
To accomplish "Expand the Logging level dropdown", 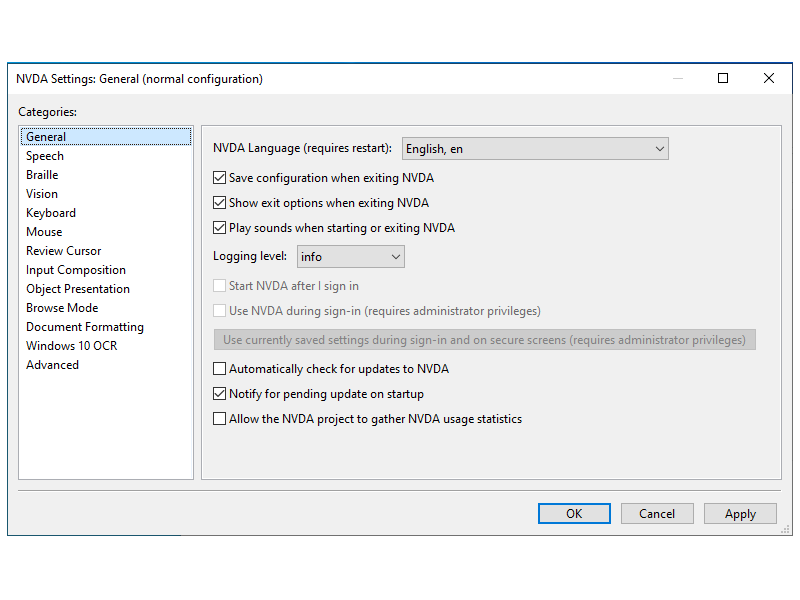I will click(351, 257).
